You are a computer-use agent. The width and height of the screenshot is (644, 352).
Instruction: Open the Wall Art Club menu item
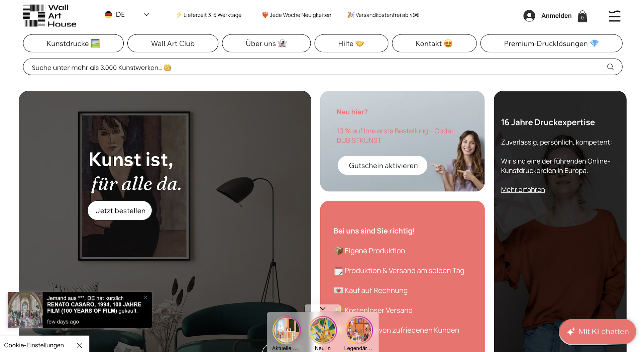pyautogui.click(x=173, y=43)
